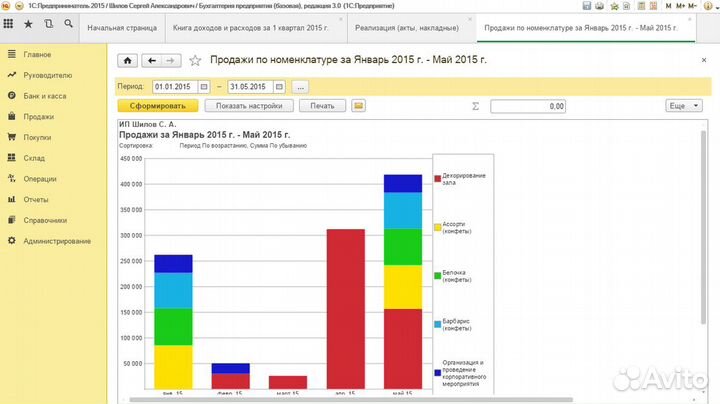Click the forward arrow navigation button

(170, 61)
